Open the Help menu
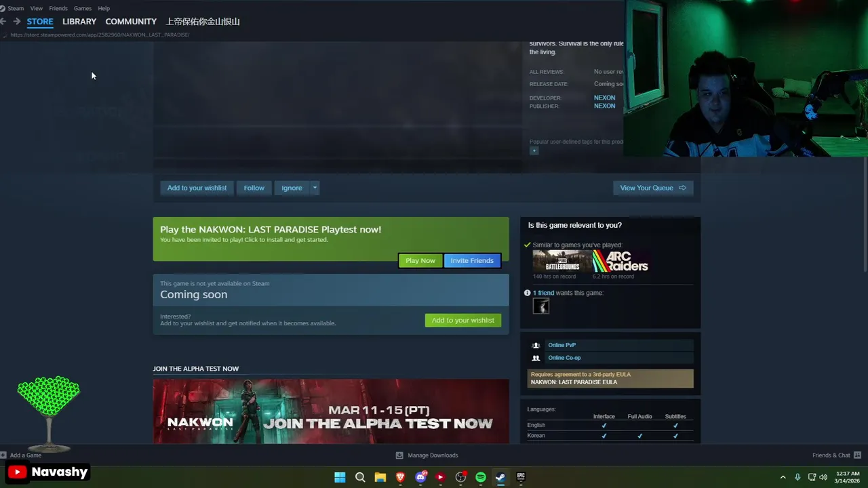The width and height of the screenshot is (868, 488). (x=104, y=8)
